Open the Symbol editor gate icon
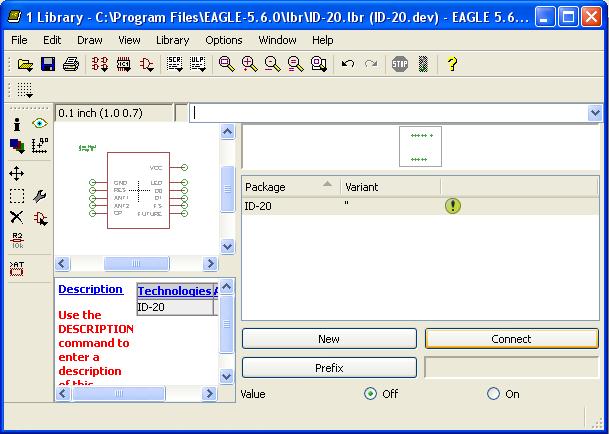609x434 pixels. [x=147, y=64]
